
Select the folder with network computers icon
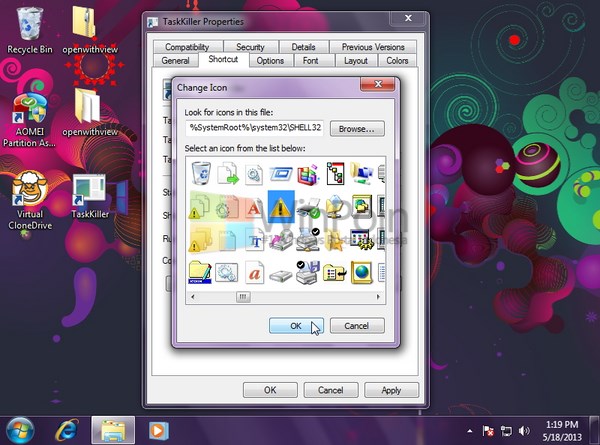pyautogui.click(x=362, y=173)
